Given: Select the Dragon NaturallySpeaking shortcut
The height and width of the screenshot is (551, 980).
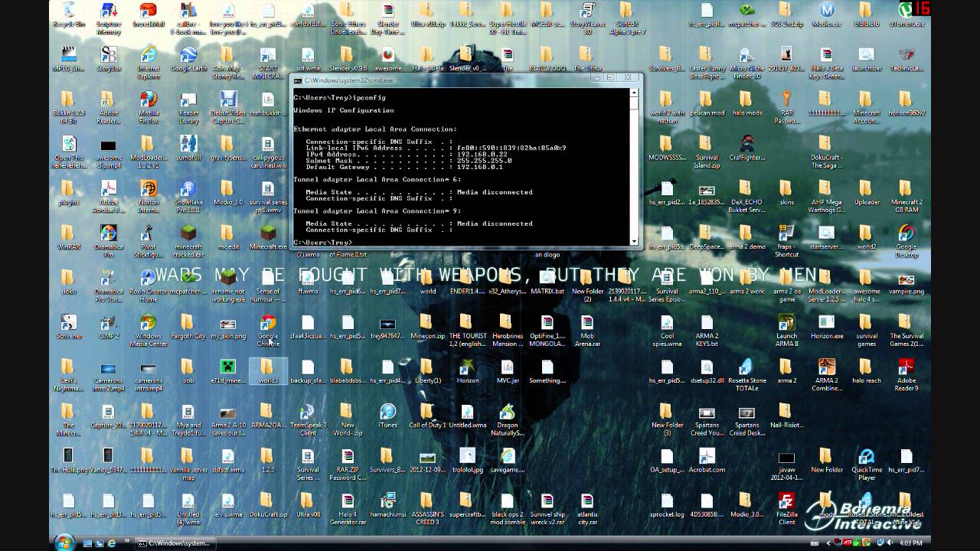Looking at the screenshot, I should click(507, 419).
